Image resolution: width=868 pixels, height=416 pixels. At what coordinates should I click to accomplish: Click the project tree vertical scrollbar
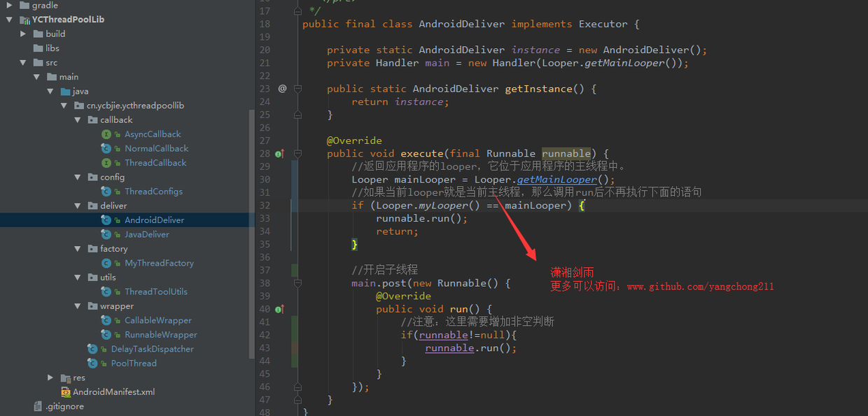click(252, 234)
